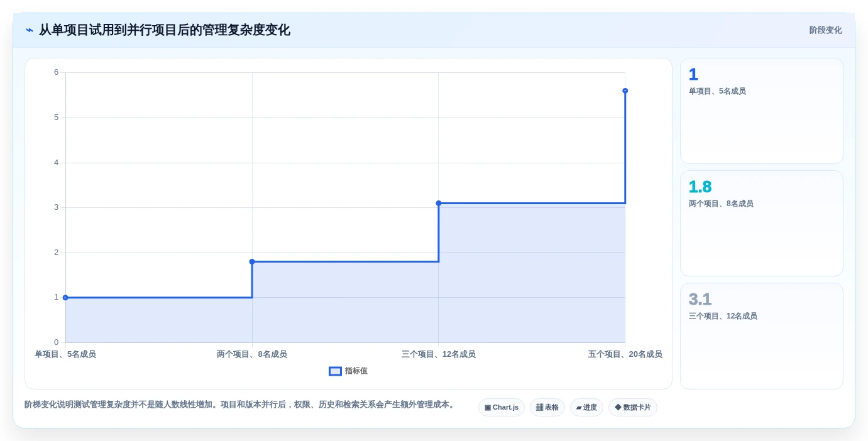Select the 进度 tag chip
The image size is (868, 441).
[586, 408]
